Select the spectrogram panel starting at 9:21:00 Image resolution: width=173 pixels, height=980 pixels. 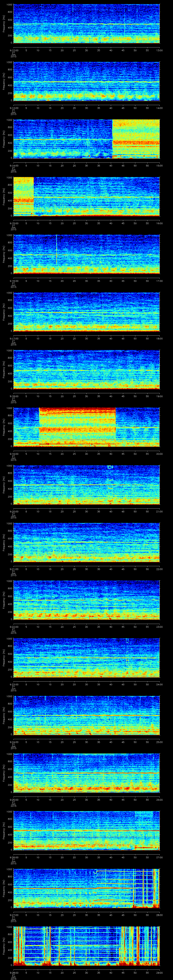(86, 543)
